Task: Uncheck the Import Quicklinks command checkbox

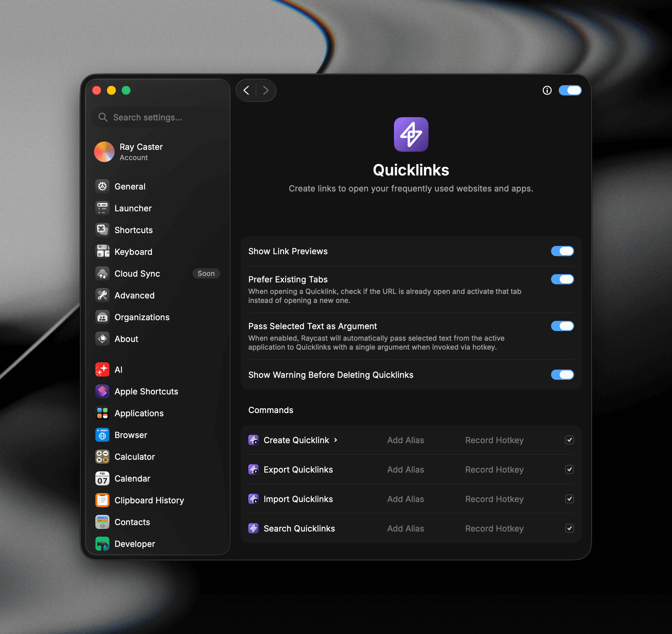Action: (x=570, y=499)
